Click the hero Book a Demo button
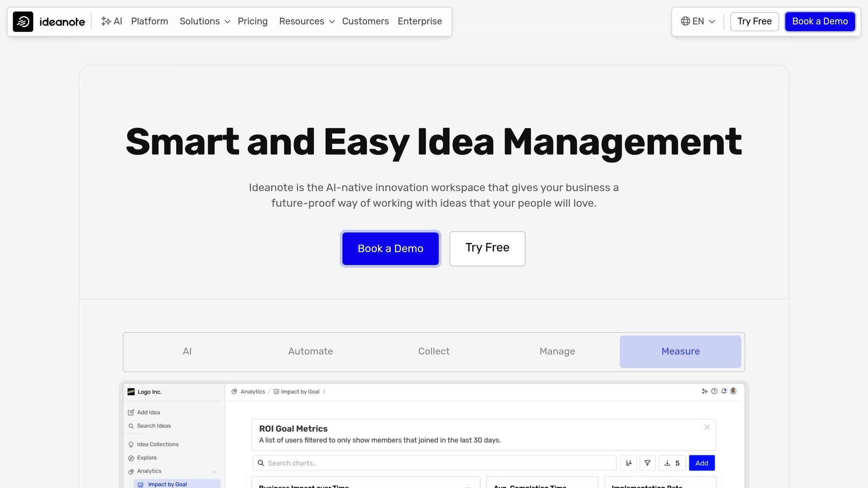 click(x=390, y=249)
